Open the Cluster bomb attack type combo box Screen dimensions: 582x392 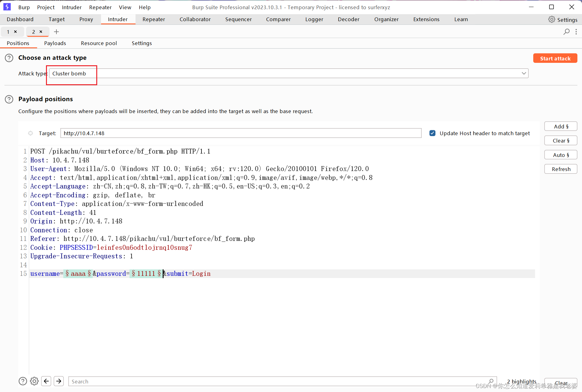click(289, 73)
